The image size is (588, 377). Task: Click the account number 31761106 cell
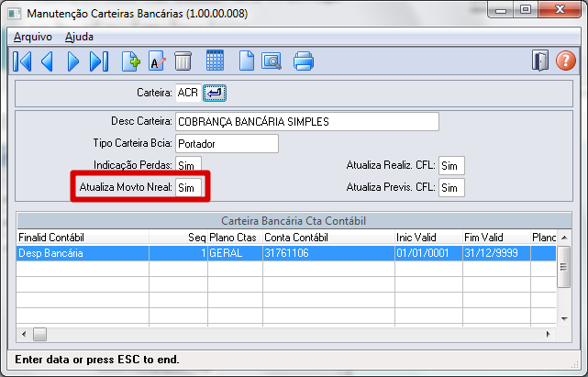pyautogui.click(x=329, y=253)
